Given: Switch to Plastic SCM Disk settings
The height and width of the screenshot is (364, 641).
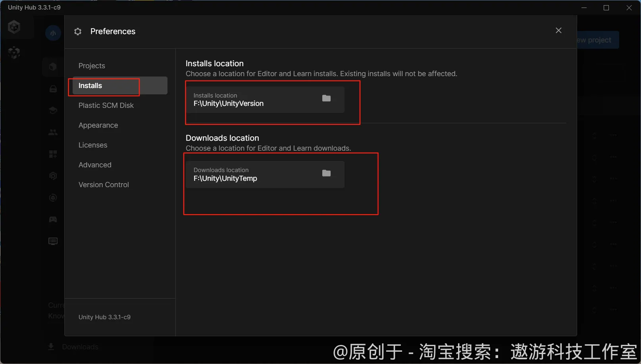Looking at the screenshot, I should click(106, 105).
